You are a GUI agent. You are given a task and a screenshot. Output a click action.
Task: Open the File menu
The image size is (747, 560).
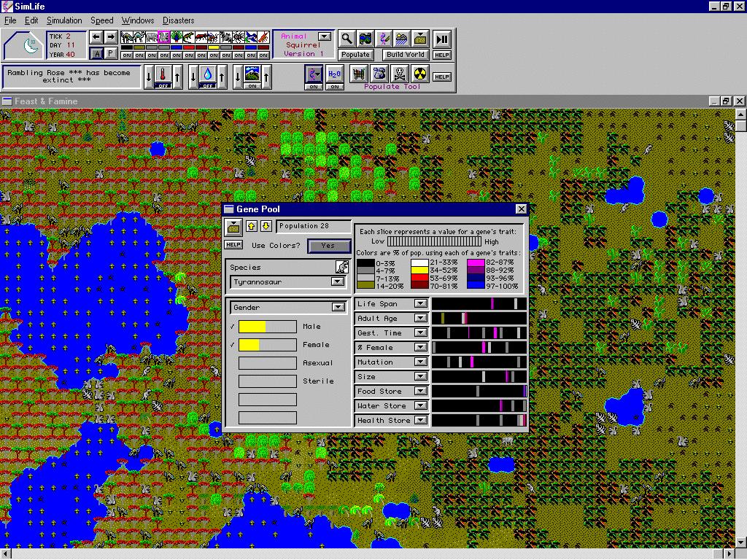[10, 20]
